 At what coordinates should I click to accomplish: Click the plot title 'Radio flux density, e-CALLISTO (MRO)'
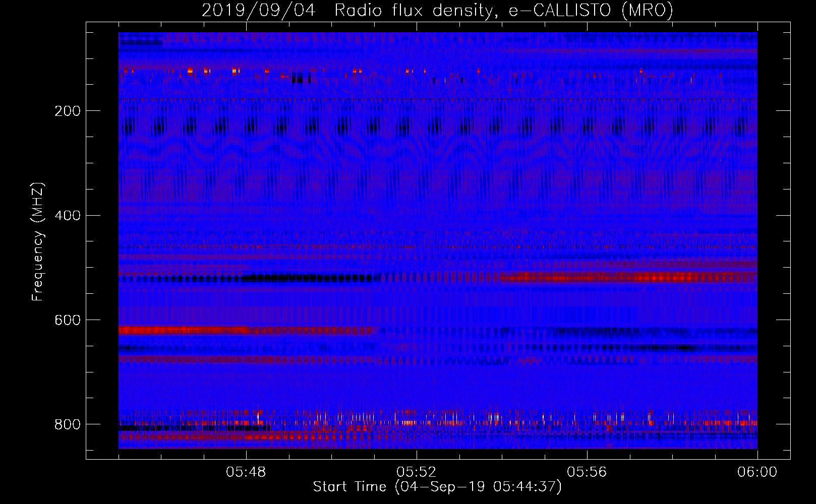503,10
